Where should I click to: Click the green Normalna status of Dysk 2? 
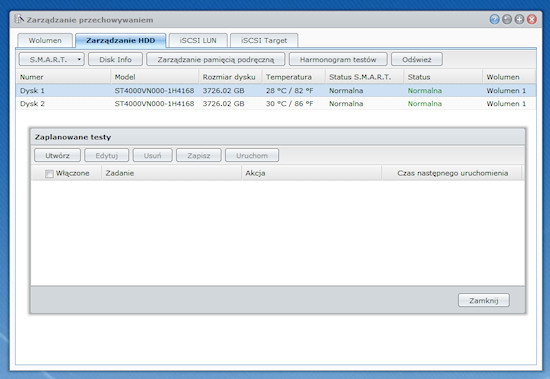(x=424, y=104)
